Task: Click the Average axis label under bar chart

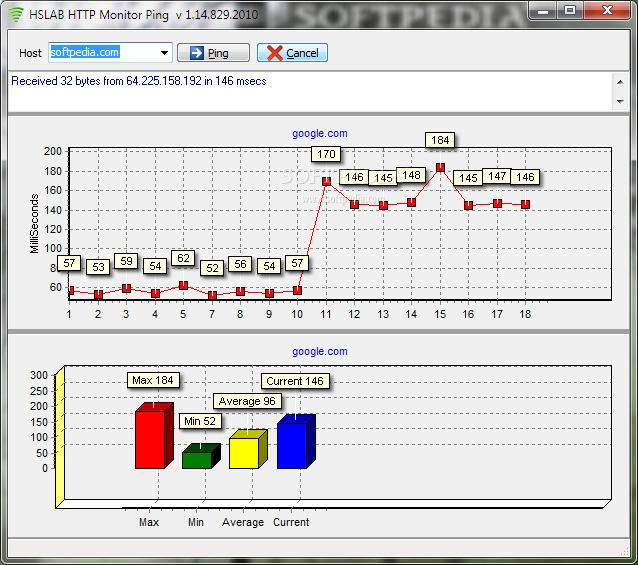Action: (x=243, y=522)
